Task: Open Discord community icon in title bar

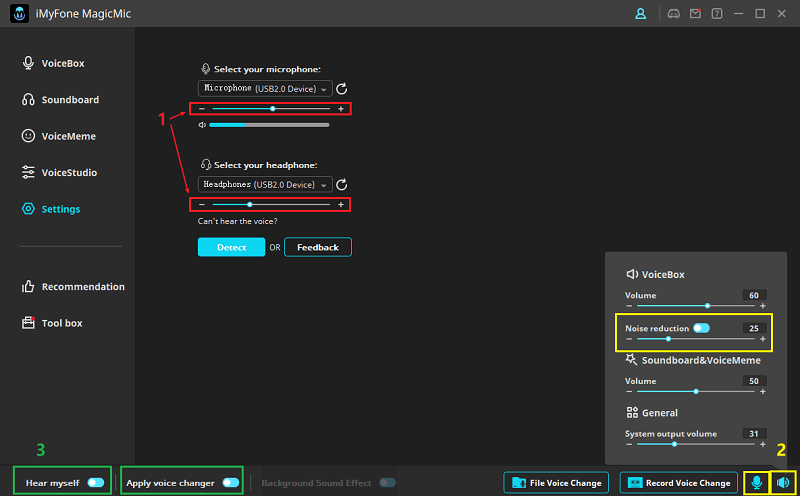Action: [673, 14]
